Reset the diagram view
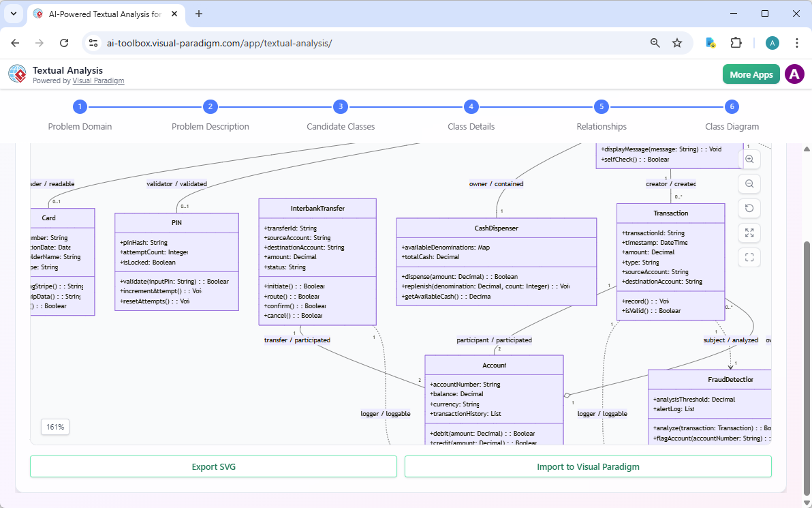Screen dimensions: 812x508 coord(749,209)
